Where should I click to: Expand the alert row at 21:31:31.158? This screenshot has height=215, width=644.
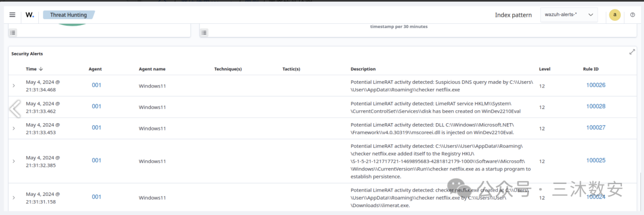(14, 197)
